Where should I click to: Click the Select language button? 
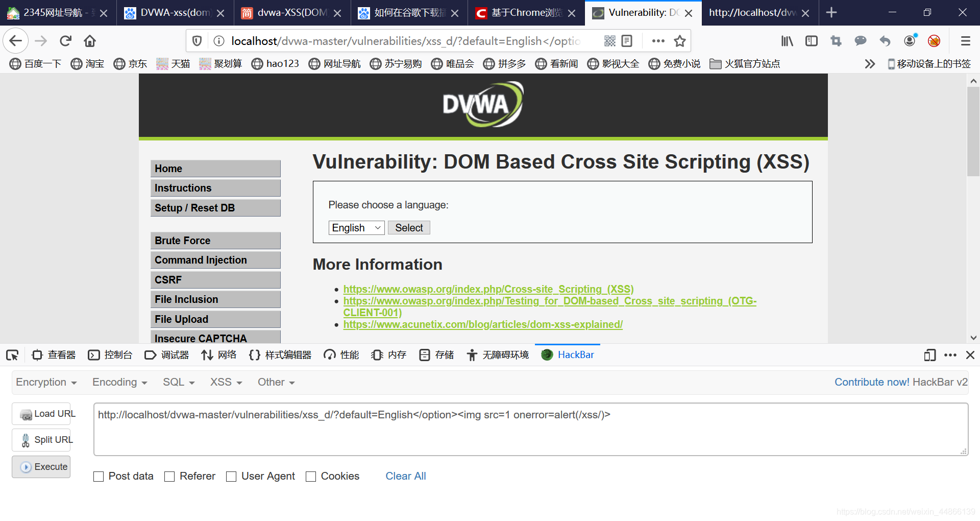[409, 228]
